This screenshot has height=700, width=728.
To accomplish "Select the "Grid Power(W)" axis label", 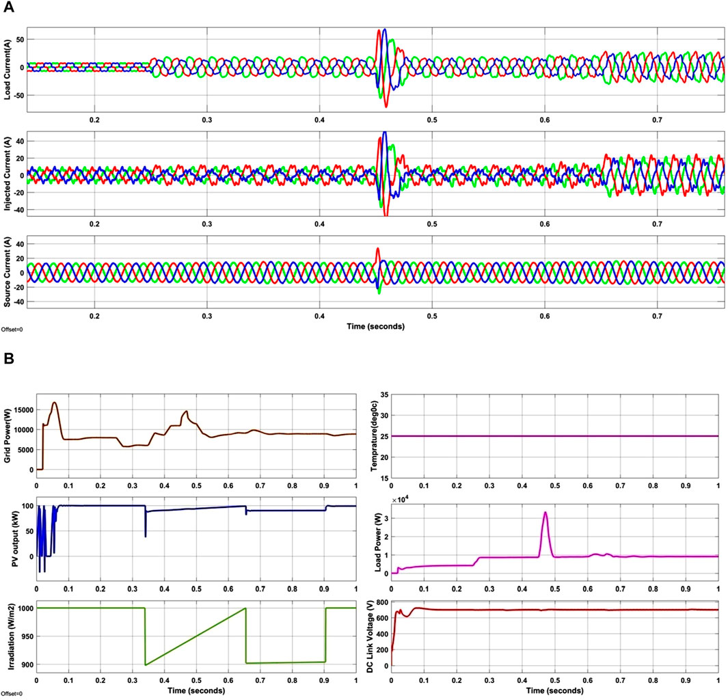I will [x=7, y=435].
